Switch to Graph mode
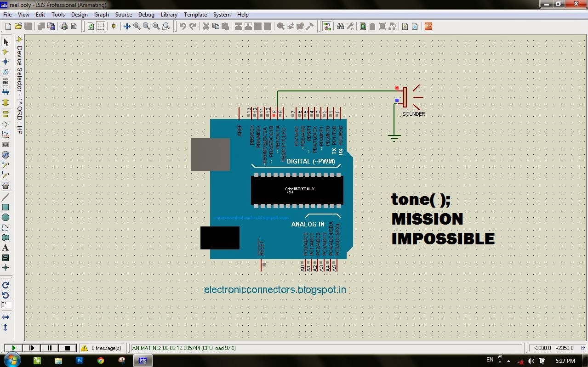 tap(6, 135)
